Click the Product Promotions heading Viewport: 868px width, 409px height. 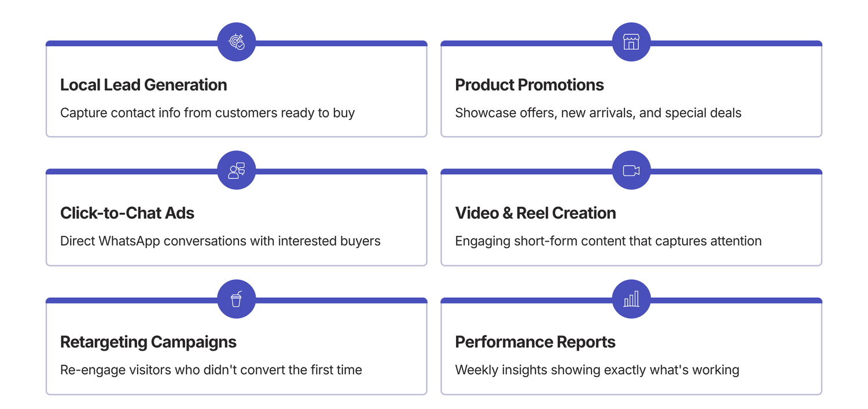click(529, 85)
